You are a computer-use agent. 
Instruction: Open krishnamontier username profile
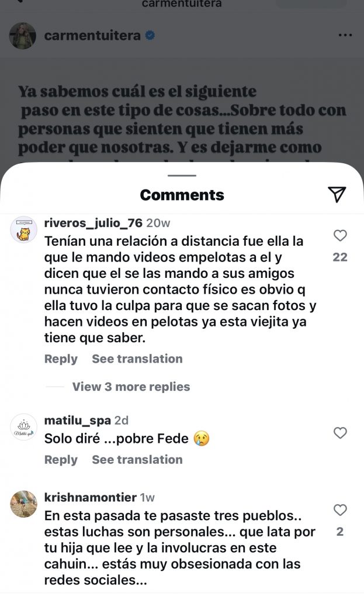point(91,497)
